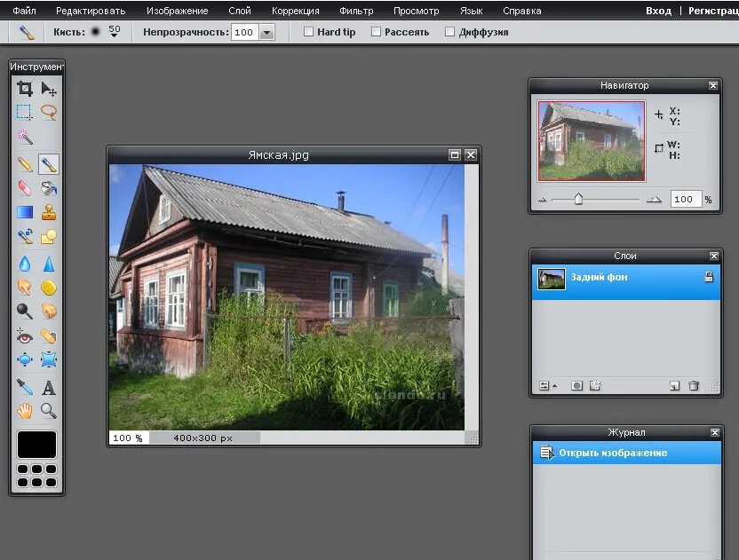Open the Коррекция menu
The height and width of the screenshot is (560, 739).
point(296,11)
